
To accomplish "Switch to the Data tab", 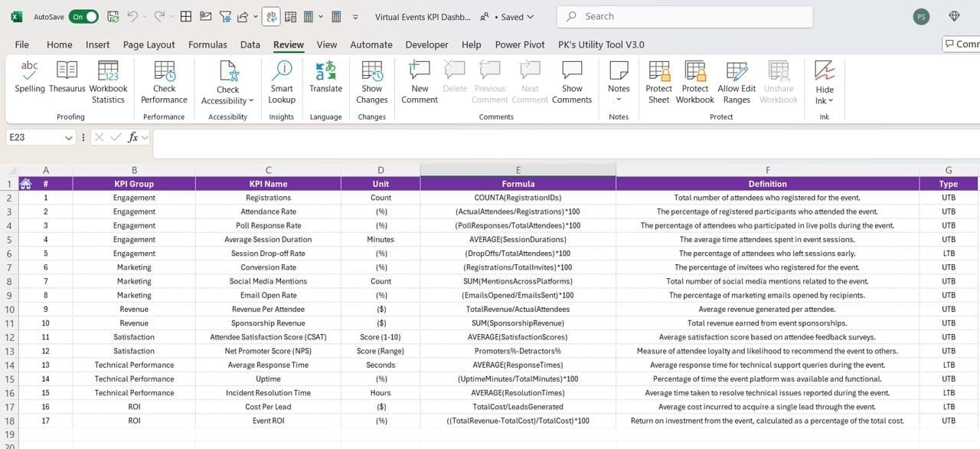I will 250,44.
